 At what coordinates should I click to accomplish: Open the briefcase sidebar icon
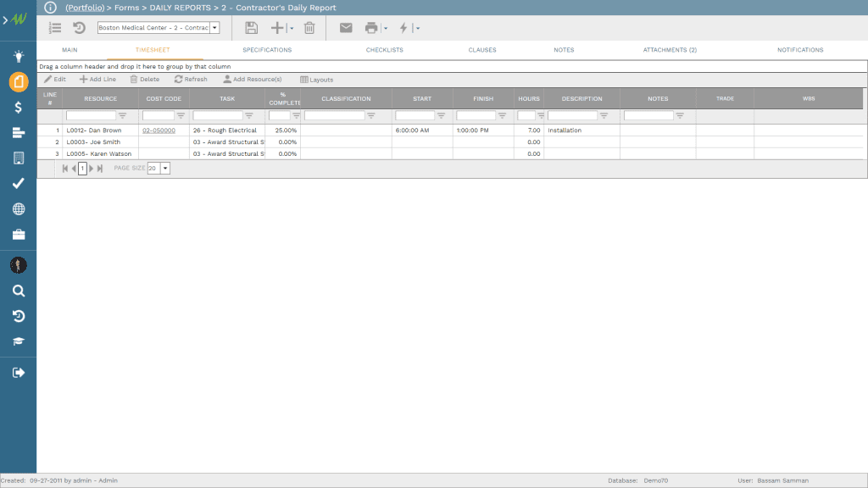click(19, 235)
